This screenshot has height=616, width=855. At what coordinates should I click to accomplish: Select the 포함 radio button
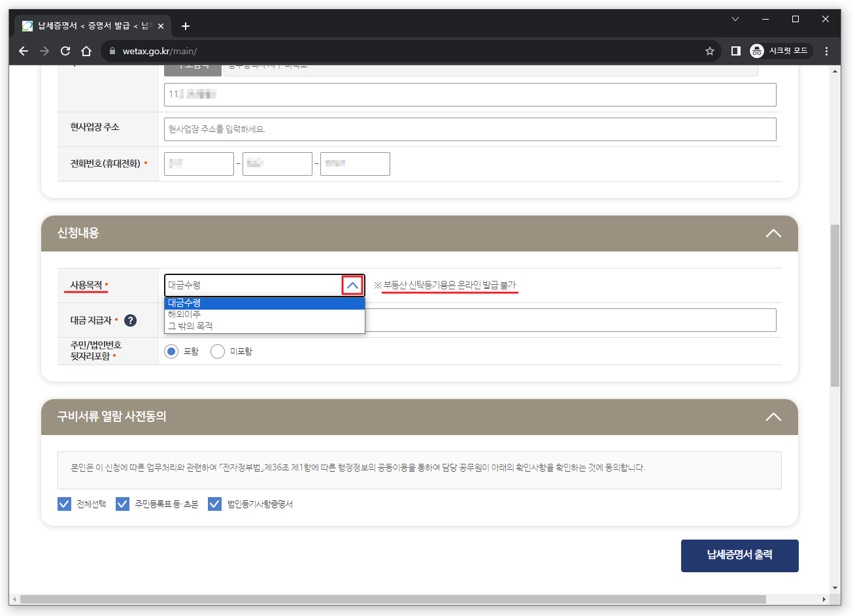click(171, 351)
